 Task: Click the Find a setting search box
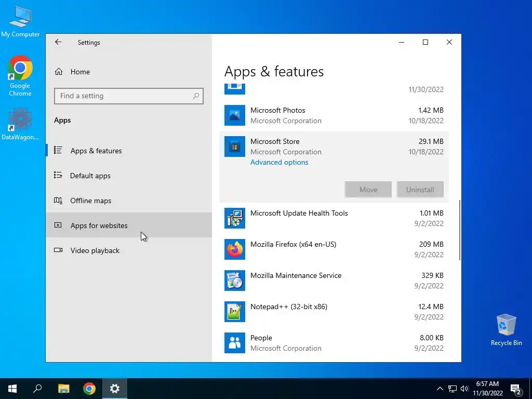click(129, 96)
